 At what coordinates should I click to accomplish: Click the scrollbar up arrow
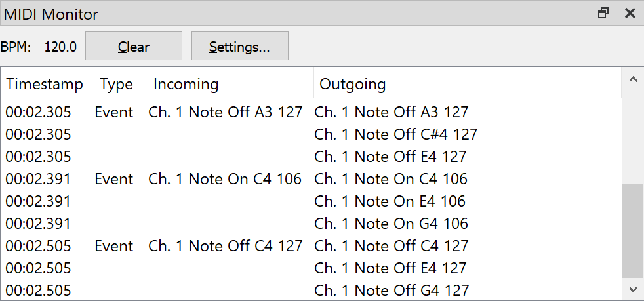pyautogui.click(x=632, y=79)
